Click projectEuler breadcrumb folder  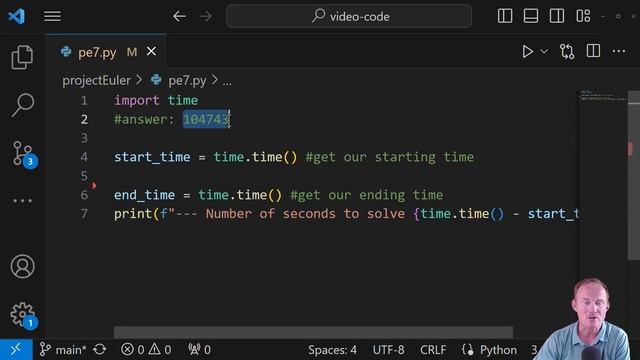[96, 80]
